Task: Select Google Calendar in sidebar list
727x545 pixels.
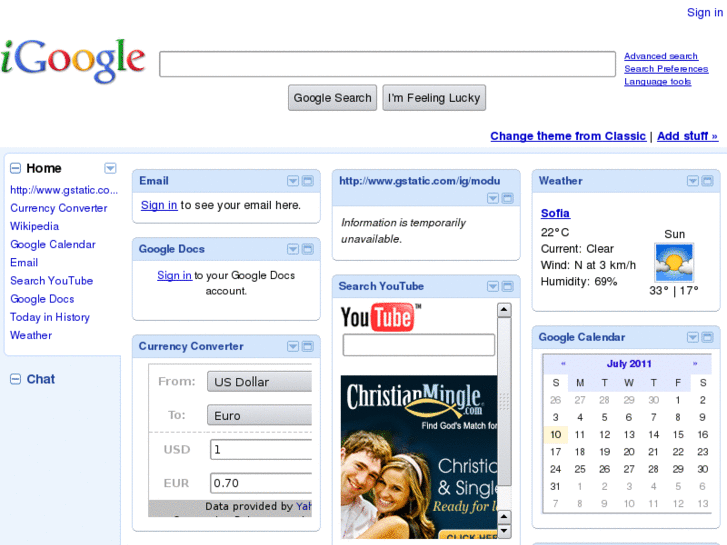Action: coord(53,244)
